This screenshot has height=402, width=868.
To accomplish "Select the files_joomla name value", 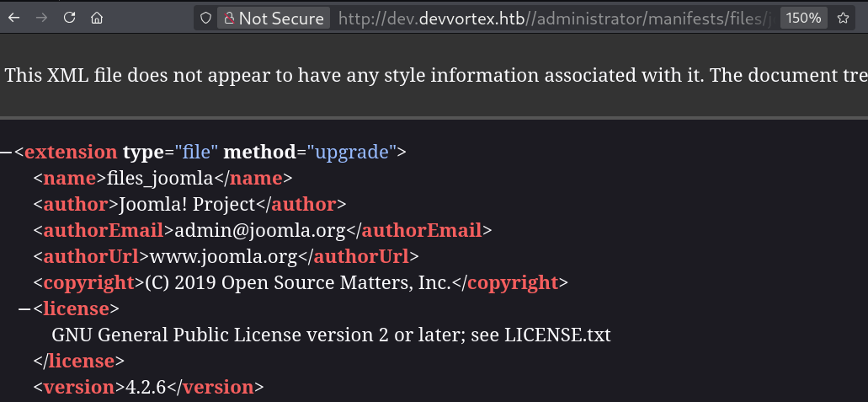I will (160, 179).
